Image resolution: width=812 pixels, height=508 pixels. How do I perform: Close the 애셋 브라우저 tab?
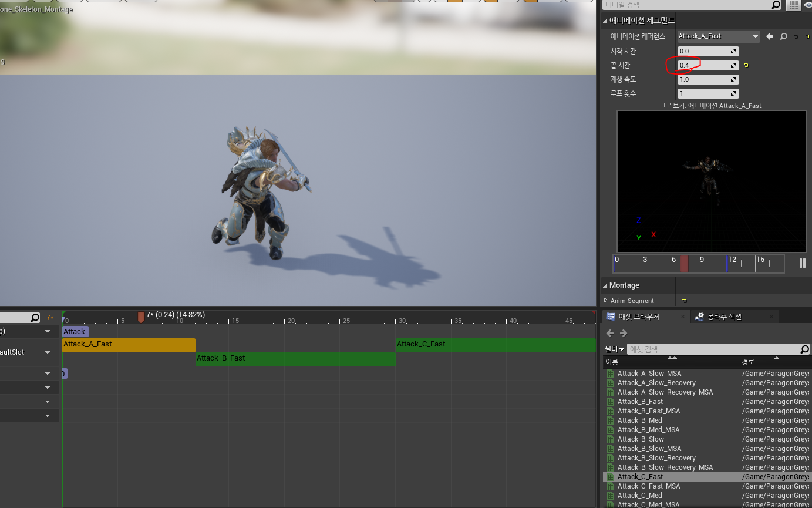[683, 317]
